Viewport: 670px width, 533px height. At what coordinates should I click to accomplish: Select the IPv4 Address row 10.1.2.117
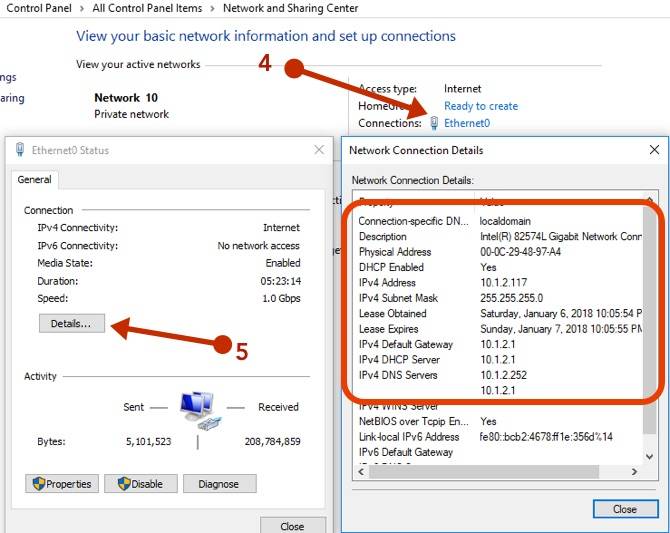[499, 283]
